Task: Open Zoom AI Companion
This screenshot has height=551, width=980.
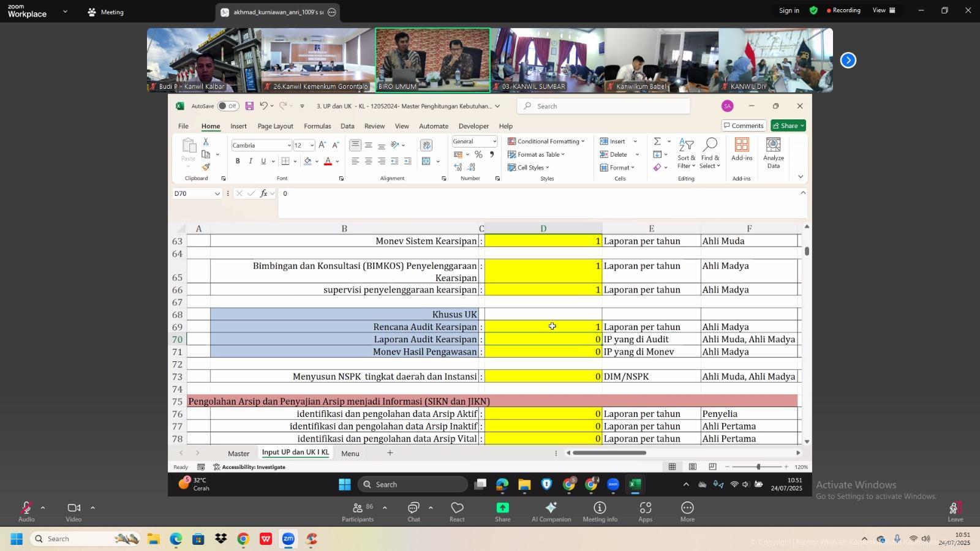Action: coord(551,511)
